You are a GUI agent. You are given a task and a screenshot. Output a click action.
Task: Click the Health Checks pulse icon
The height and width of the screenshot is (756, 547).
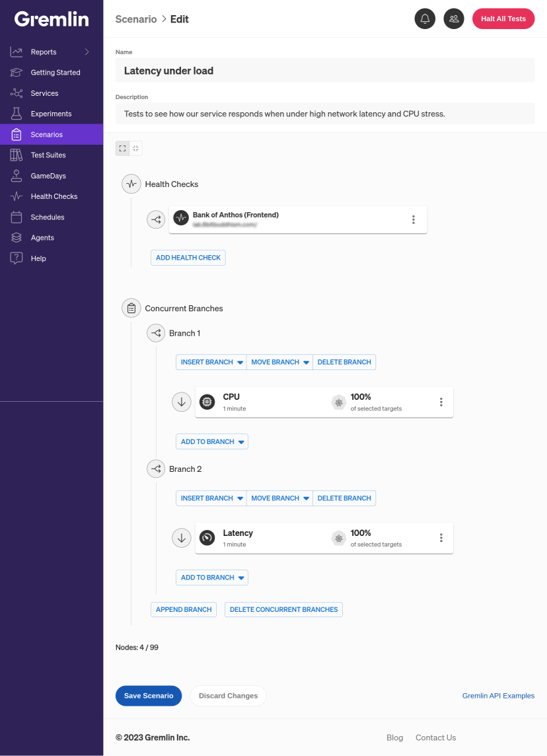131,184
